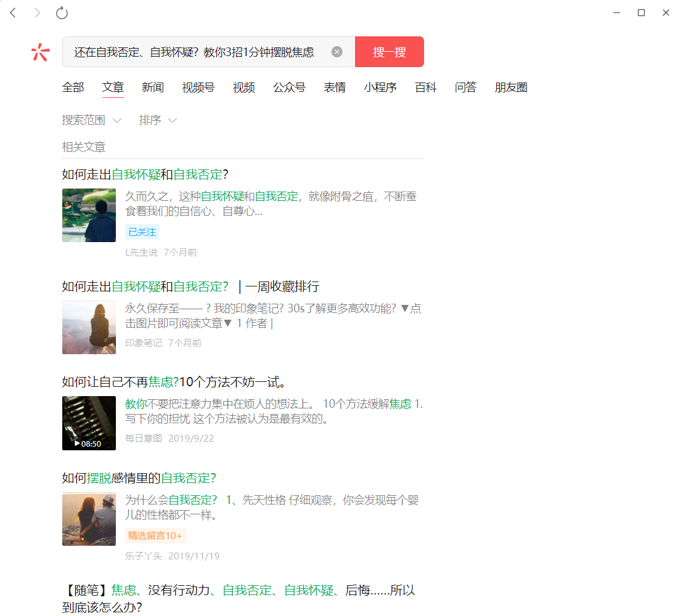This screenshot has height=616, width=678.
Task: Select the 文章 tab
Action: 113,87
